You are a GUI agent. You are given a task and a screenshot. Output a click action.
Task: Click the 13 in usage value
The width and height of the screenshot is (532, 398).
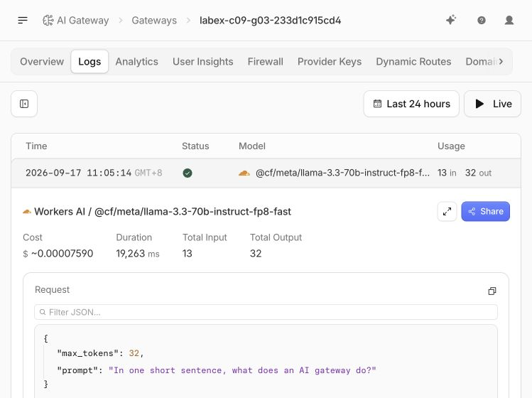[447, 173]
